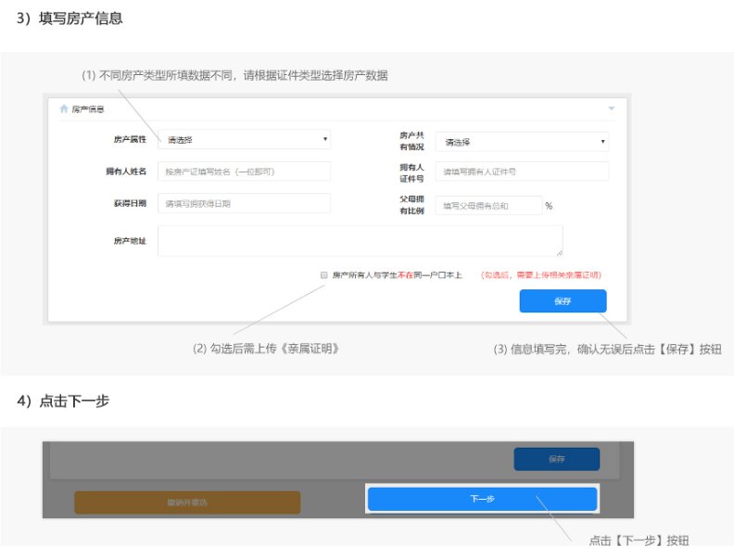Focus the 房产地址 text area
Screen dimensions: 734x560
coord(360,240)
